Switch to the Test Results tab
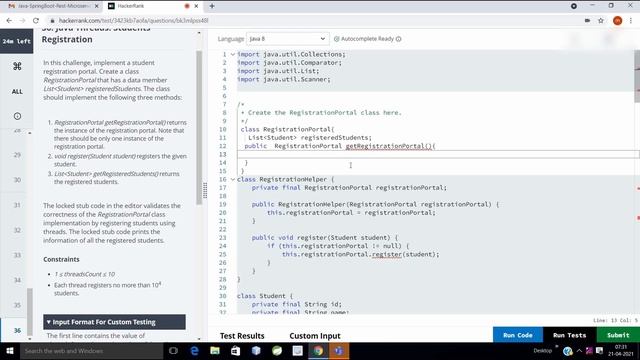The image size is (640, 360). point(242,336)
